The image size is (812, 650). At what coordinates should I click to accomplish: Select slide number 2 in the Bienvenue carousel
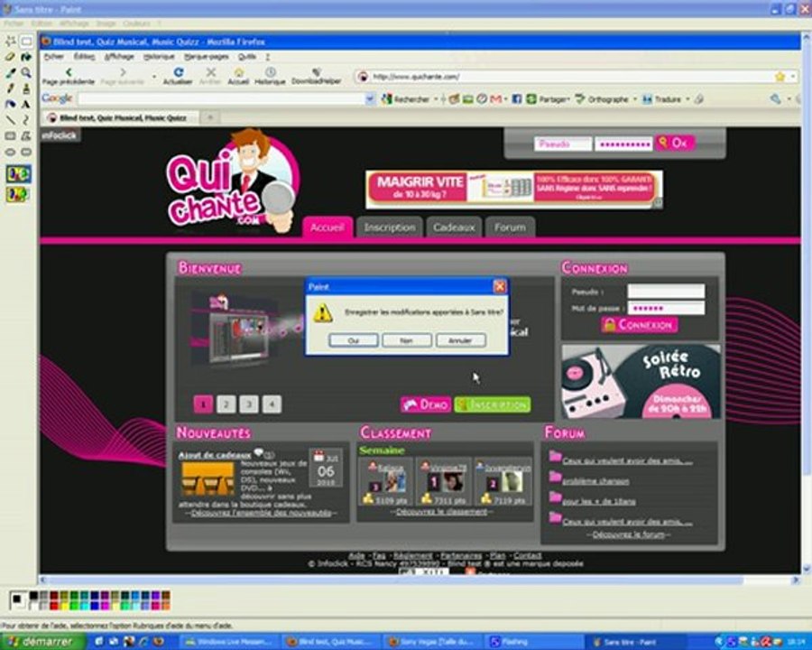(226, 404)
